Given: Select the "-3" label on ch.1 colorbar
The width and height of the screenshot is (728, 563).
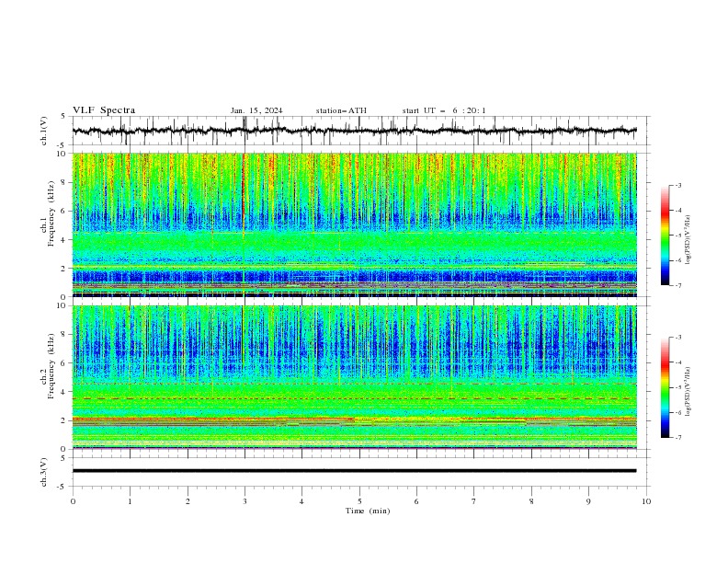Looking at the screenshot, I should point(678,185).
